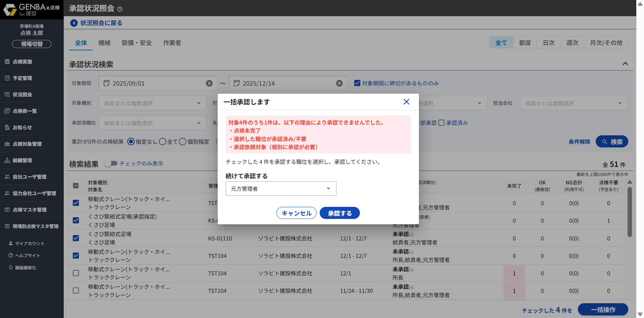The height and width of the screenshot is (318, 644).
Task: Open 点検実施 in the sidebar
Action: [22, 62]
